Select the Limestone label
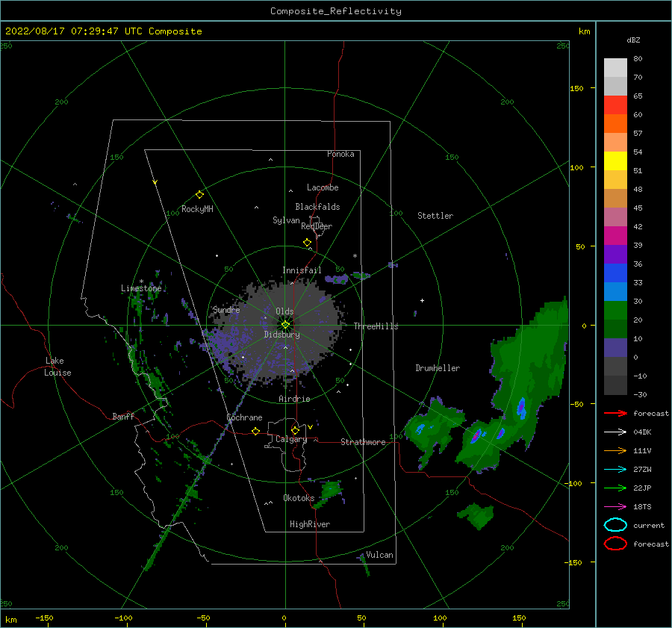 (x=141, y=288)
